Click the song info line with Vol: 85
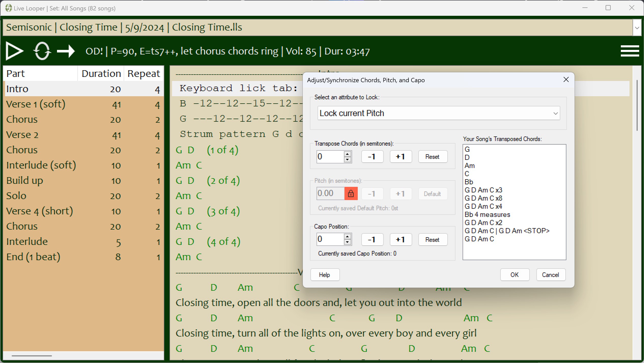The height and width of the screenshot is (363, 644). click(x=227, y=51)
